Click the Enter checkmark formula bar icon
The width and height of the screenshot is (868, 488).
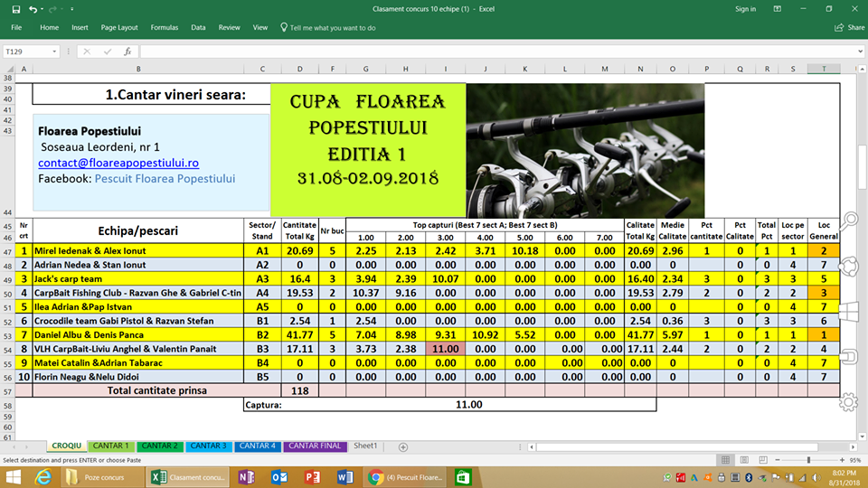pos(108,52)
